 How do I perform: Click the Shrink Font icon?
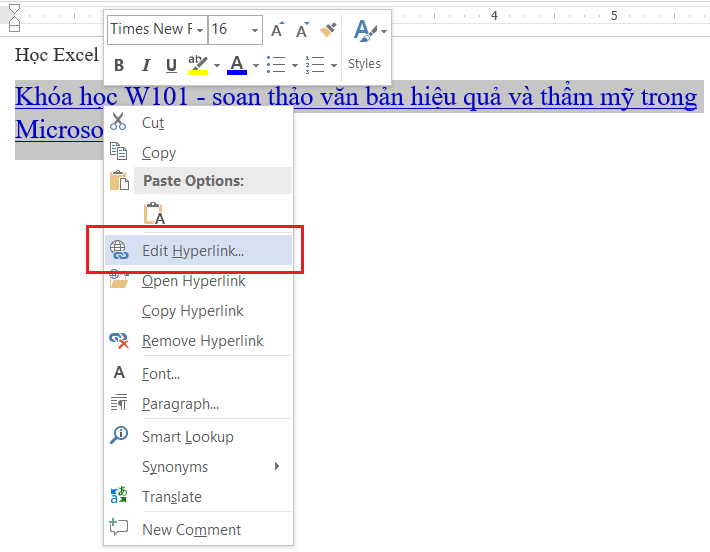[302, 30]
